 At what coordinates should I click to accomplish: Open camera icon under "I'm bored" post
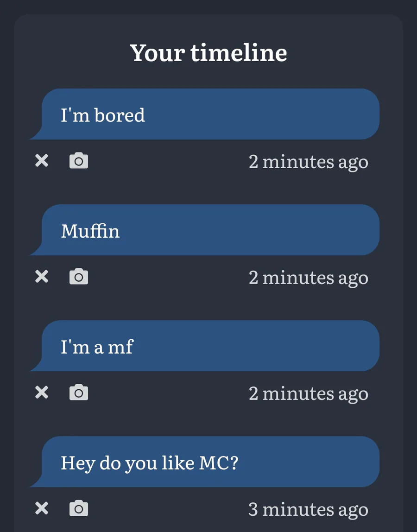[x=79, y=160]
